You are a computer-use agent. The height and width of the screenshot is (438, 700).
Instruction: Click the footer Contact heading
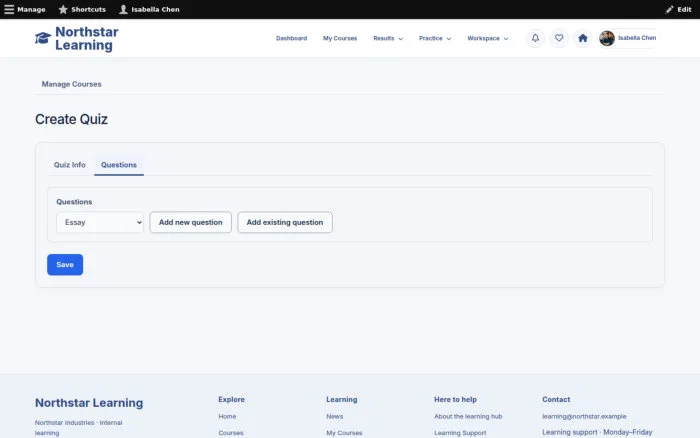[x=556, y=400]
